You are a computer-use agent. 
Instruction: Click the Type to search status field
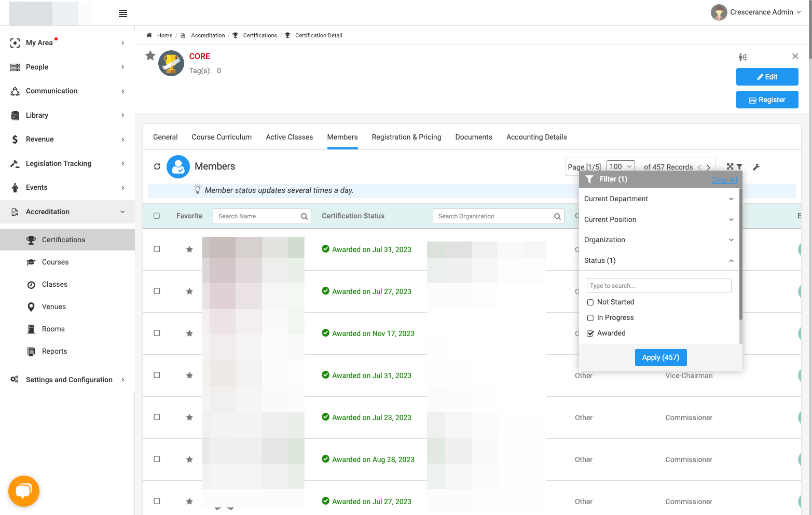coord(659,286)
